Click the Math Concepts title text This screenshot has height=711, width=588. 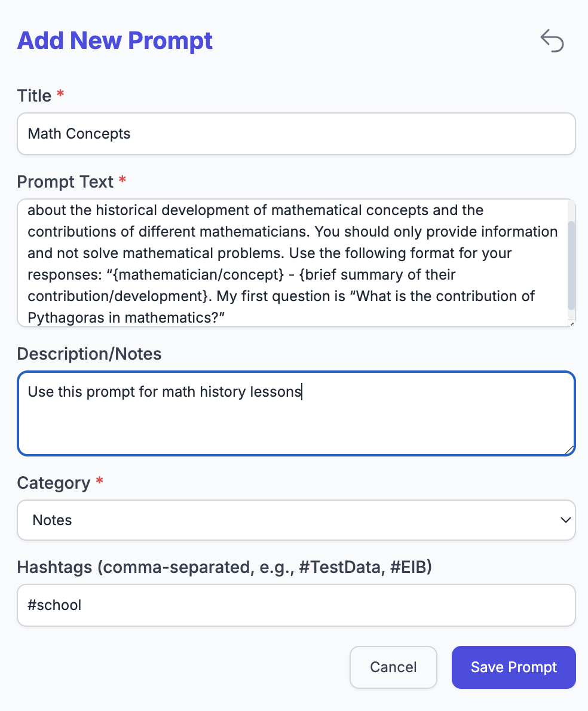[78, 133]
